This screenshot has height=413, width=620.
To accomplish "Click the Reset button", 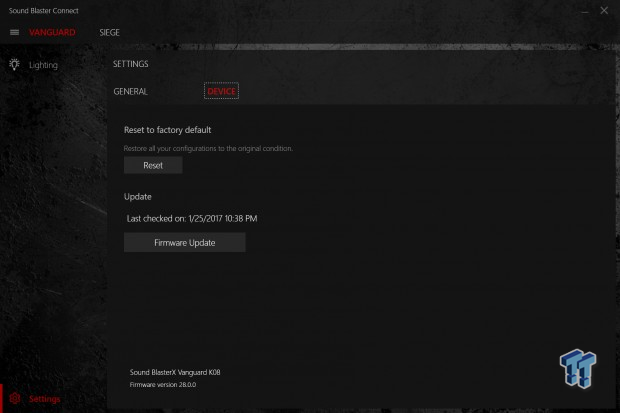I will (x=153, y=165).
